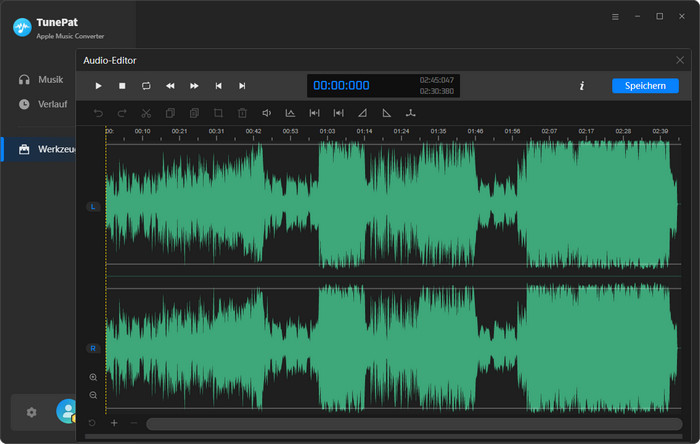Crop audio to the selection
This screenshot has width=700, height=444.
[218, 113]
